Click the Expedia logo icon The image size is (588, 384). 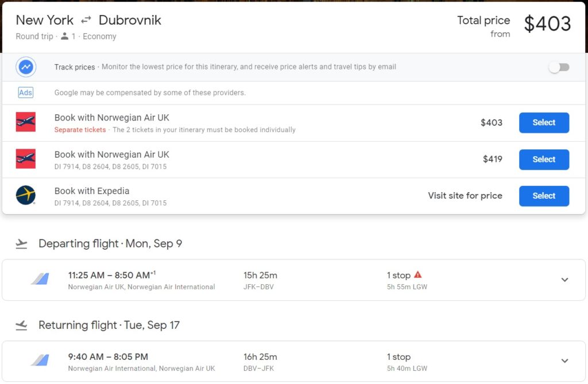26,196
